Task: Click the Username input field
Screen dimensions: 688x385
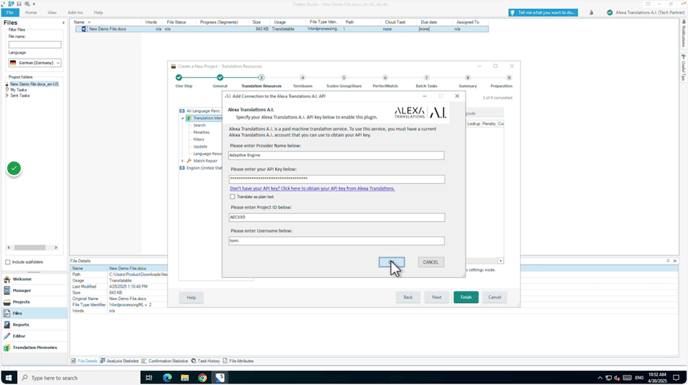Action: tap(336, 241)
